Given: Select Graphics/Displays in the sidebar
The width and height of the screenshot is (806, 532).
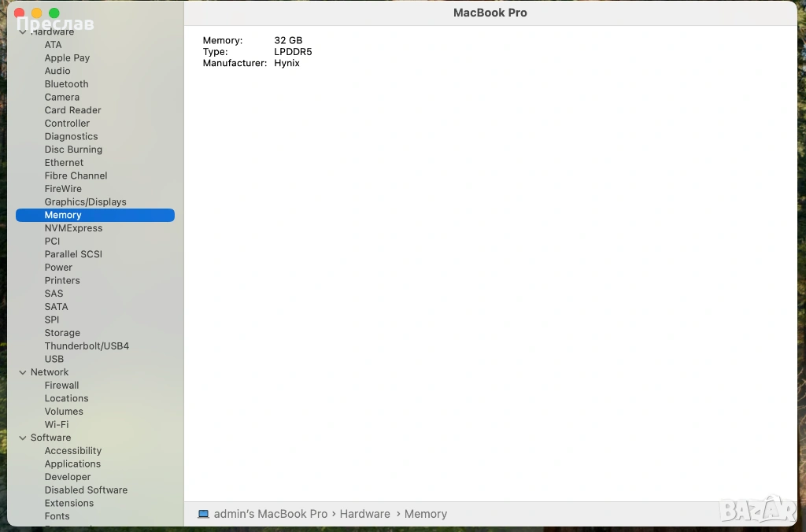Looking at the screenshot, I should pos(85,201).
